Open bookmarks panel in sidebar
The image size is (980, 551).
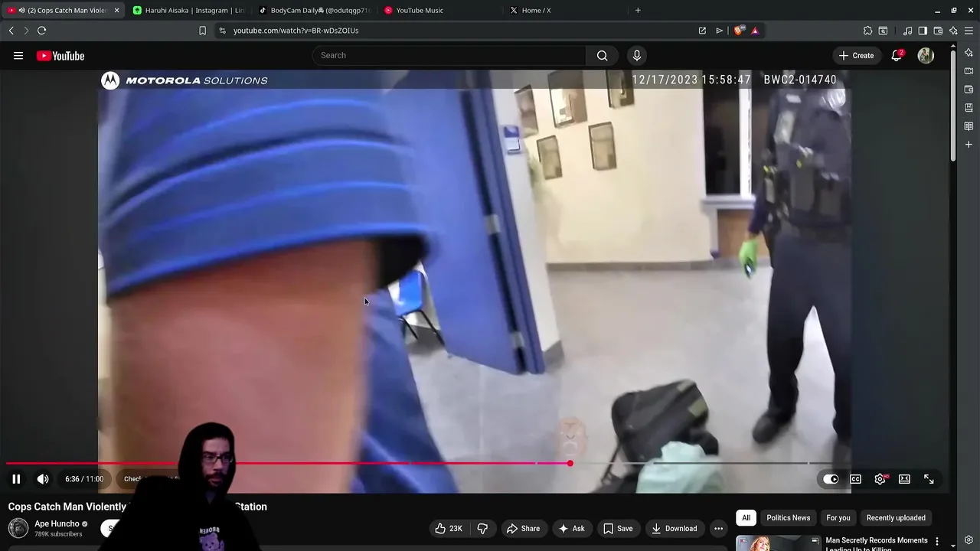point(969,108)
